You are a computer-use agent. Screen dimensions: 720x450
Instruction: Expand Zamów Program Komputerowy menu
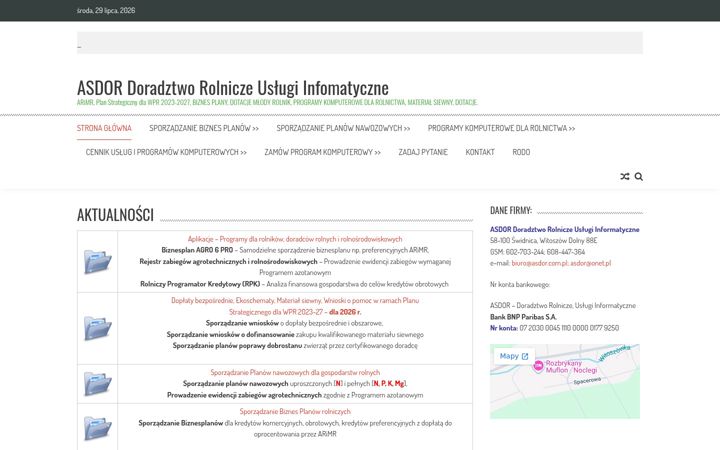[x=322, y=152]
